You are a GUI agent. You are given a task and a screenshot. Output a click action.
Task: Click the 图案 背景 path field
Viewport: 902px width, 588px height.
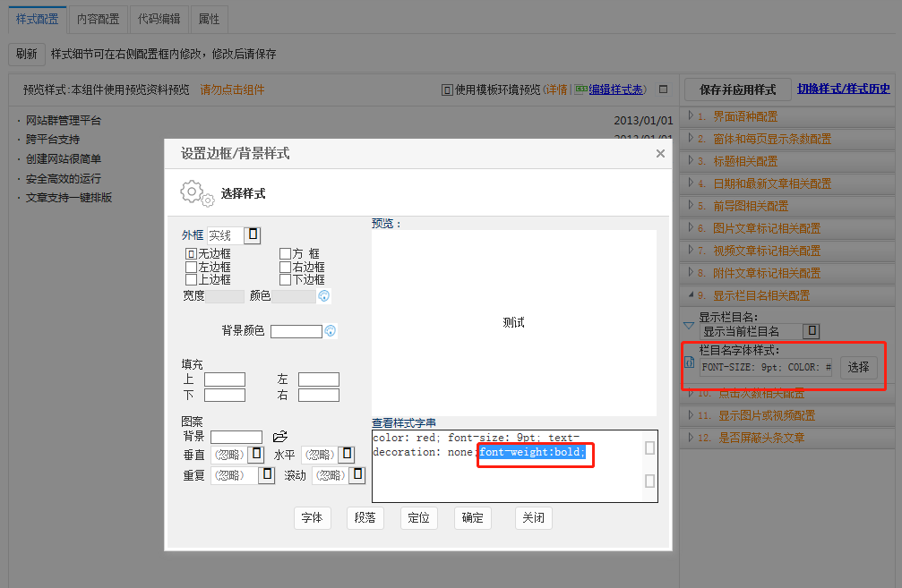coord(236,438)
